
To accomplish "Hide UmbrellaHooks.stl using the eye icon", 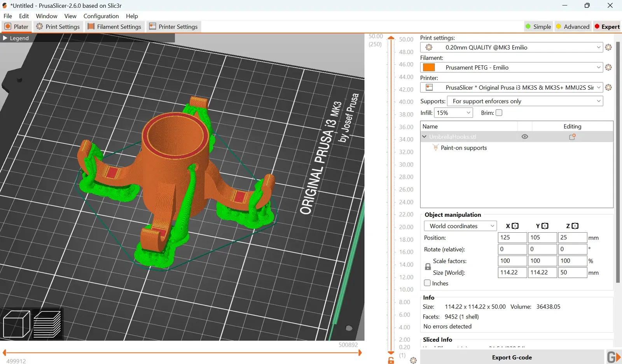I will click(x=524, y=137).
